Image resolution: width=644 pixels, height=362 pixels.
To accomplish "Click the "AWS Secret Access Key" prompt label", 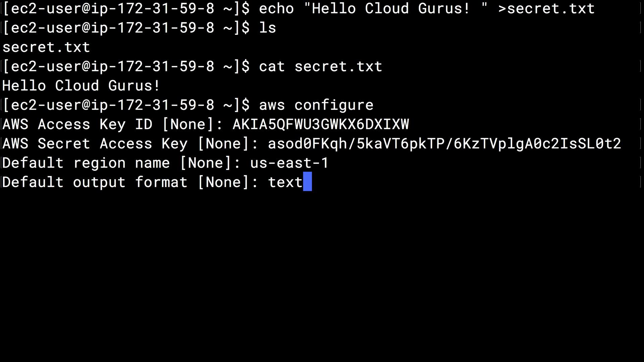I will [95, 143].
